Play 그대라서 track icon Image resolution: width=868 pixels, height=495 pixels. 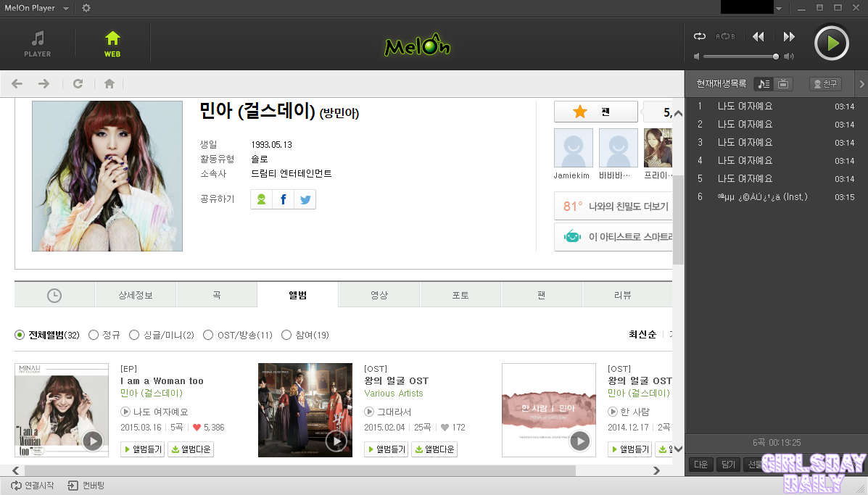click(369, 412)
